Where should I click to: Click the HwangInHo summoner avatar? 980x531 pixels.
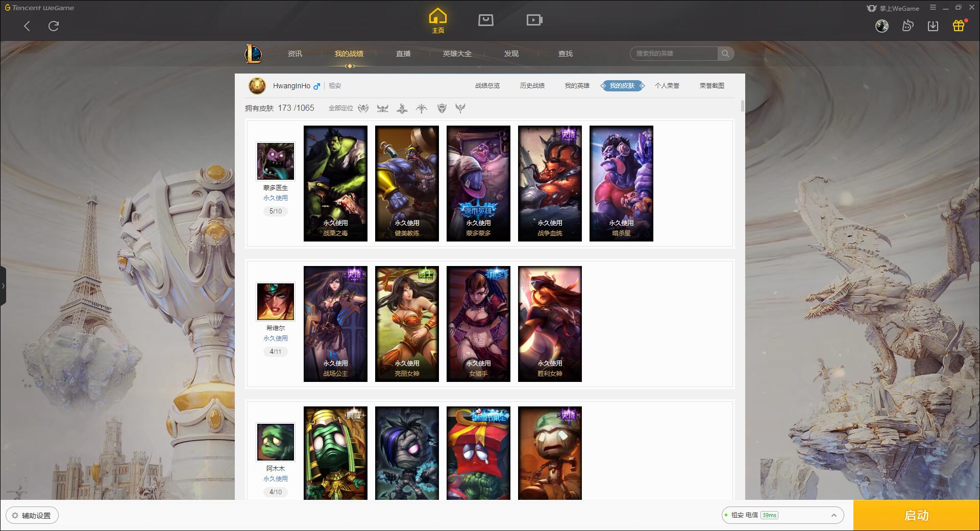pyautogui.click(x=257, y=86)
